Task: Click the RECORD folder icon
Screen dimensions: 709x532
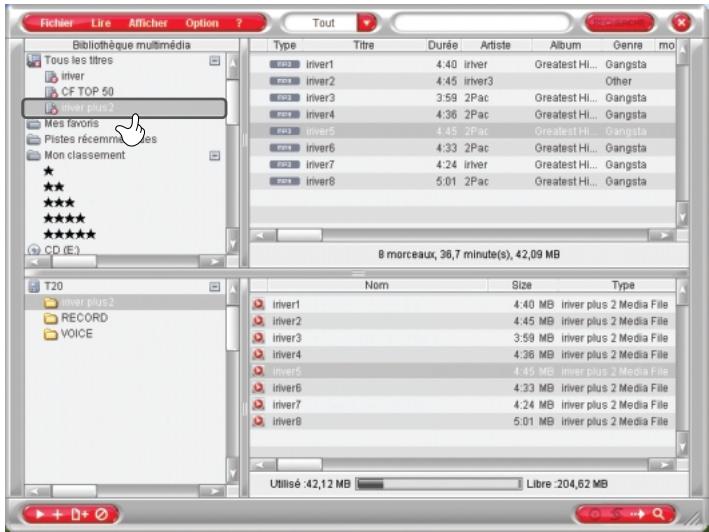Action: (x=51, y=319)
